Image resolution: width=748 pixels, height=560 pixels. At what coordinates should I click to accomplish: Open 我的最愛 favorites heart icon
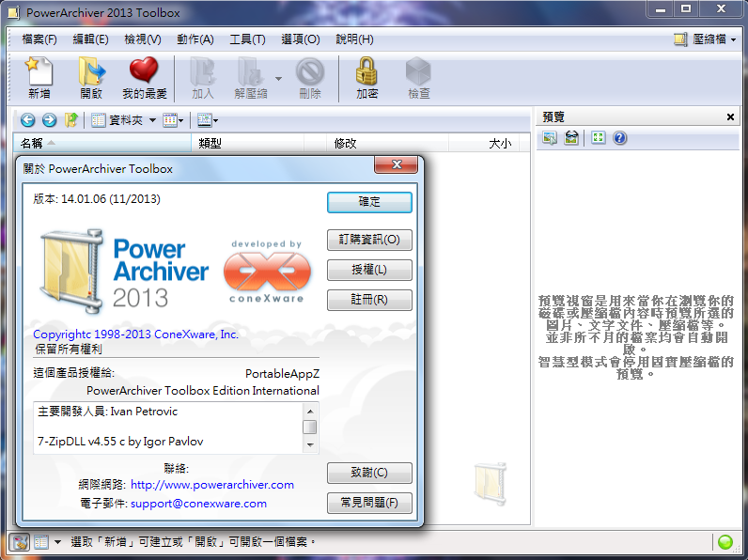click(144, 78)
